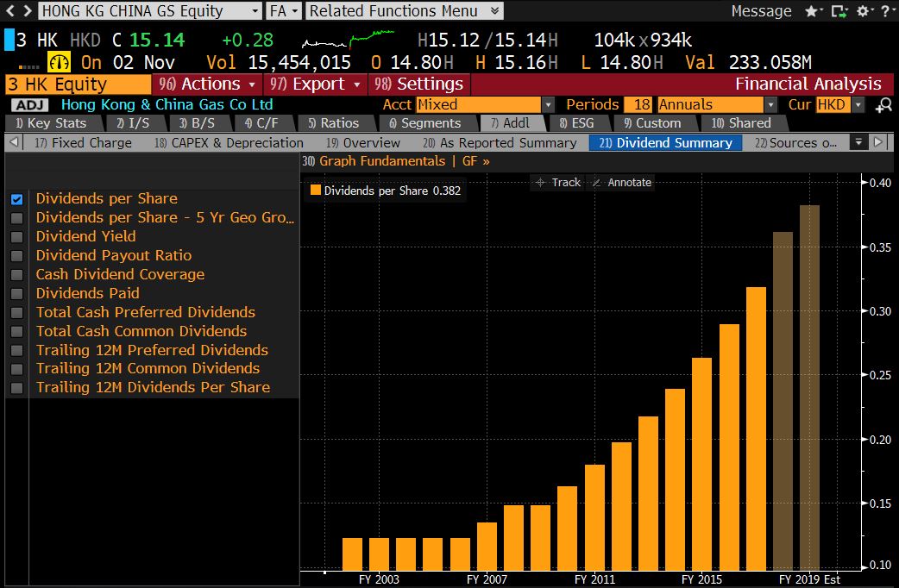Tick Total Cash Preferred Dividends checkbox
Image resolution: width=899 pixels, height=588 pixels.
[x=16, y=313]
